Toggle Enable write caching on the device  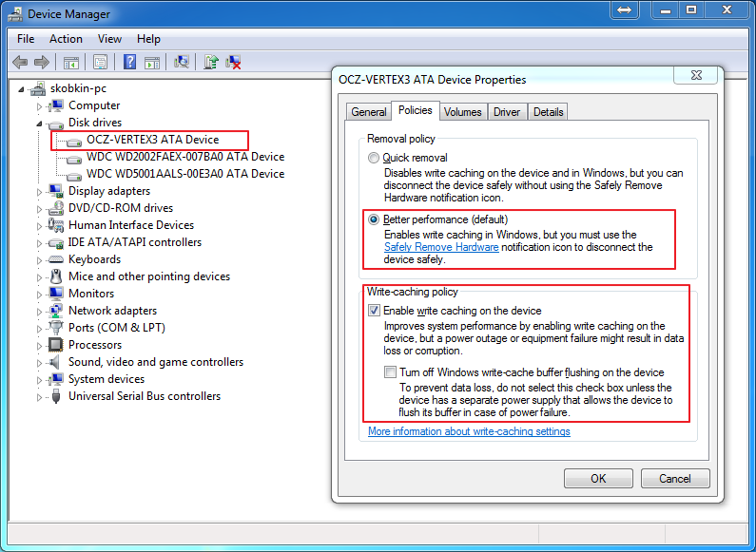(374, 311)
